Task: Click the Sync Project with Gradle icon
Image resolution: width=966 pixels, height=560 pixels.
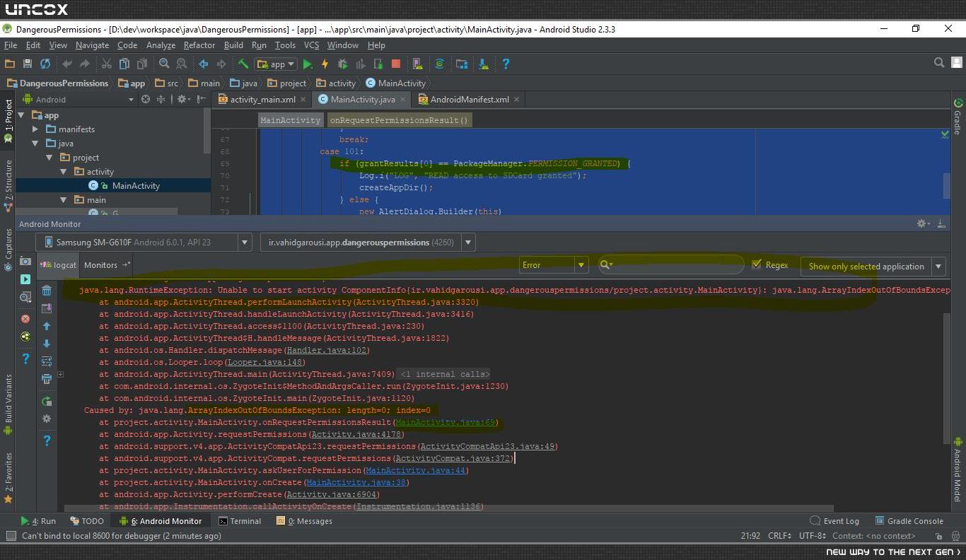Action: point(439,64)
